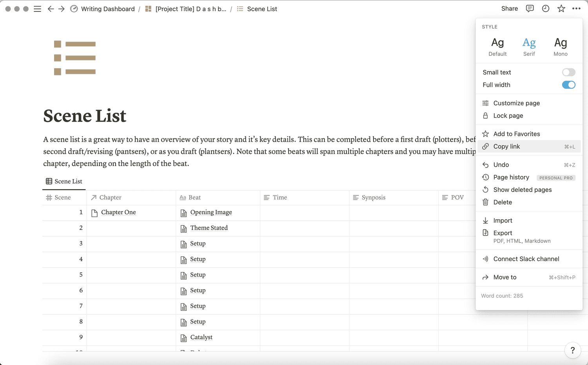
Task: Navigate back using the left arrow
Action: click(x=51, y=9)
